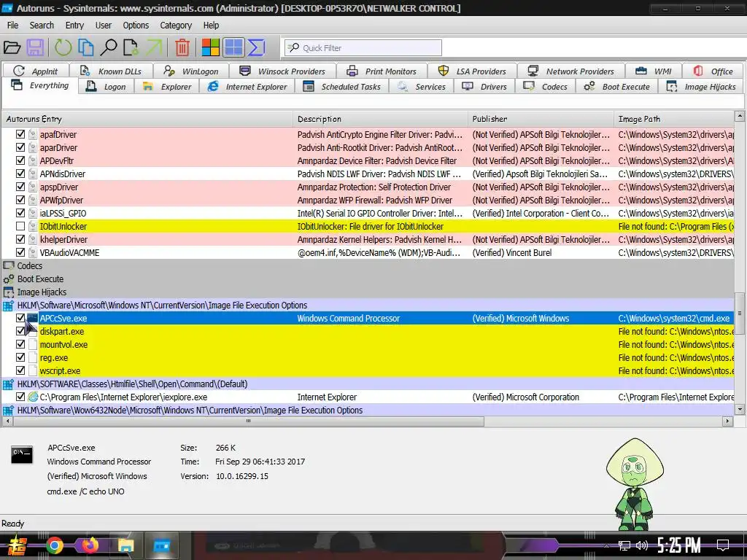Image resolution: width=747 pixels, height=560 pixels.
Task: Open the Help menu
Action: click(x=211, y=26)
